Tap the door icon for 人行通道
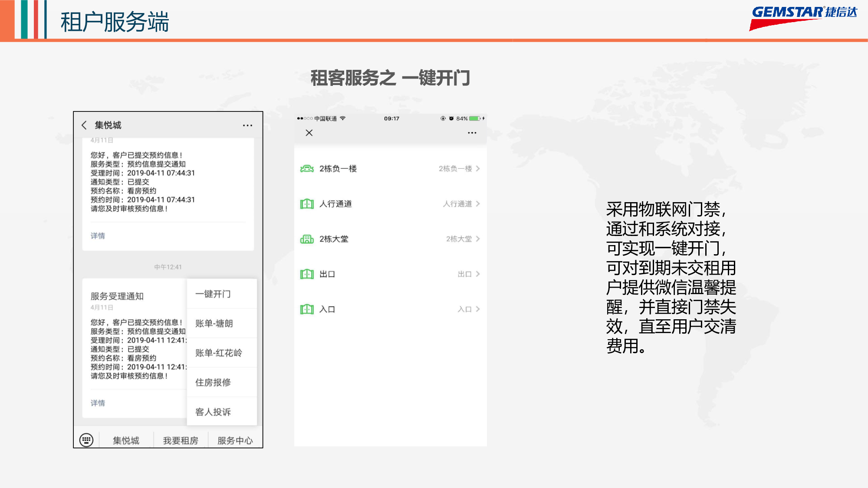This screenshot has width=868, height=488. [x=307, y=204]
